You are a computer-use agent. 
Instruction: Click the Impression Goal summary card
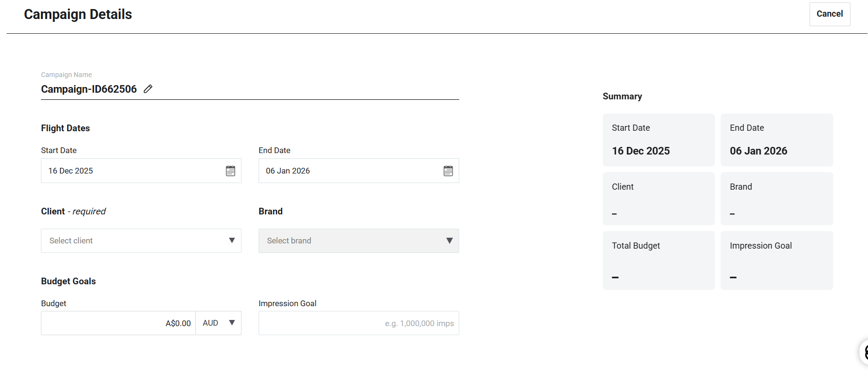tap(777, 261)
